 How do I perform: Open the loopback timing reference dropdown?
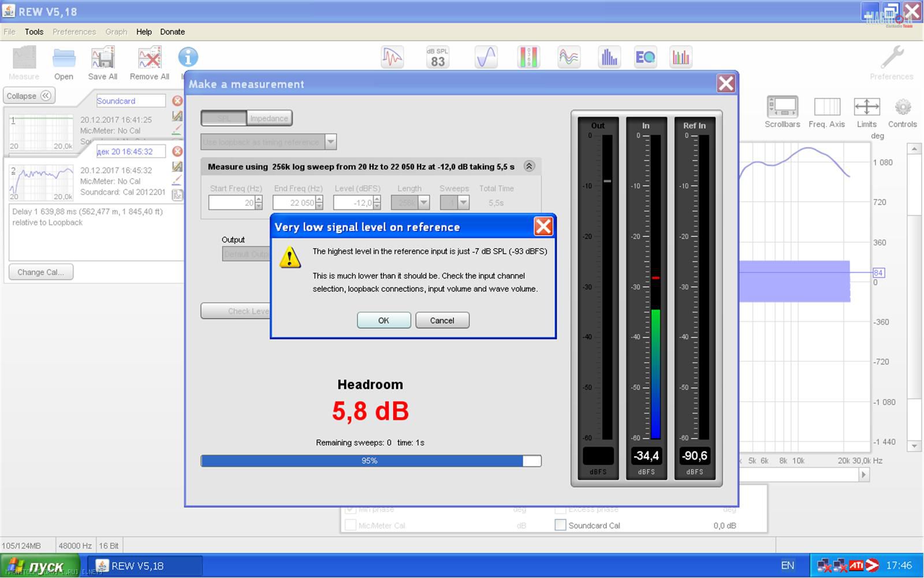330,142
